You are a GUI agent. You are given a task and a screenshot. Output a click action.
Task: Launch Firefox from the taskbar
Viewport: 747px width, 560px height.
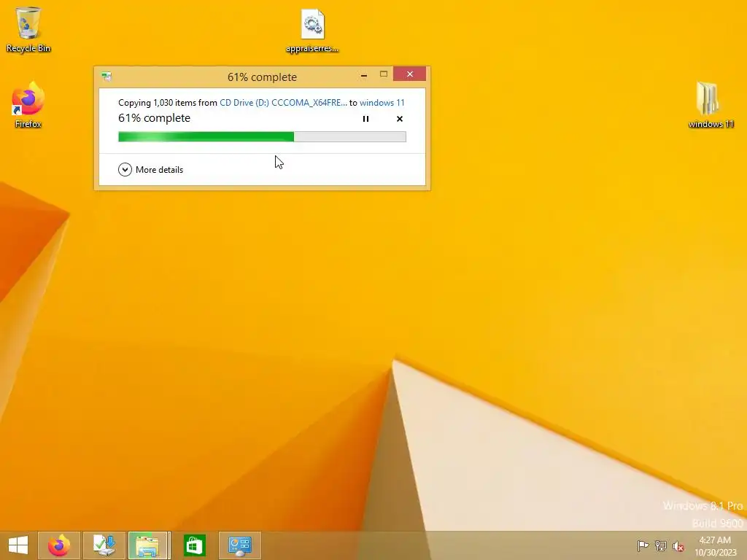coord(59,545)
